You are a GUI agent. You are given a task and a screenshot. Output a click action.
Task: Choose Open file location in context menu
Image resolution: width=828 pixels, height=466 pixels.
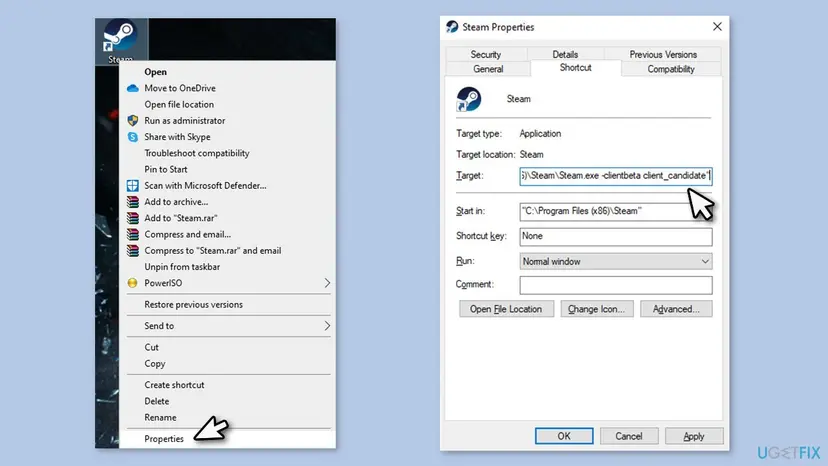click(179, 105)
